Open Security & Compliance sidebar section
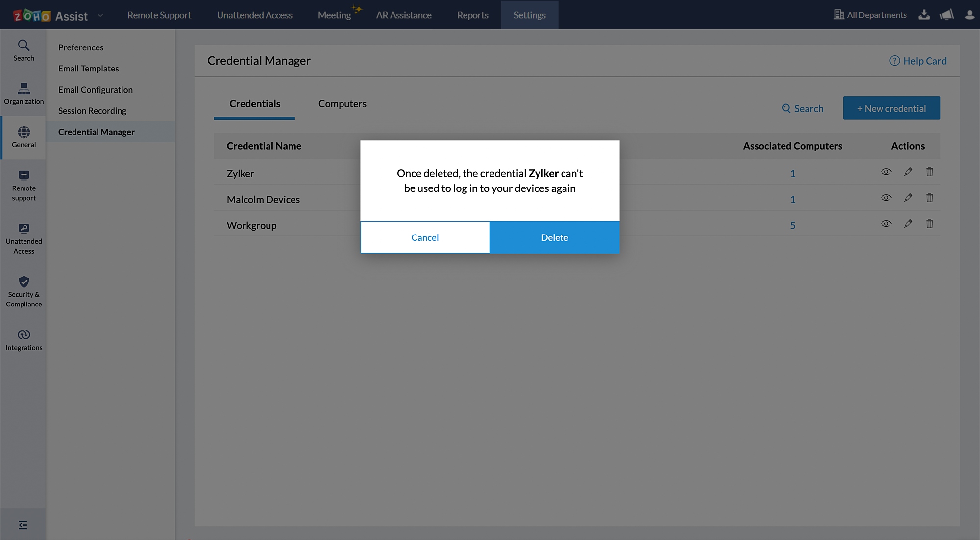 (24, 291)
